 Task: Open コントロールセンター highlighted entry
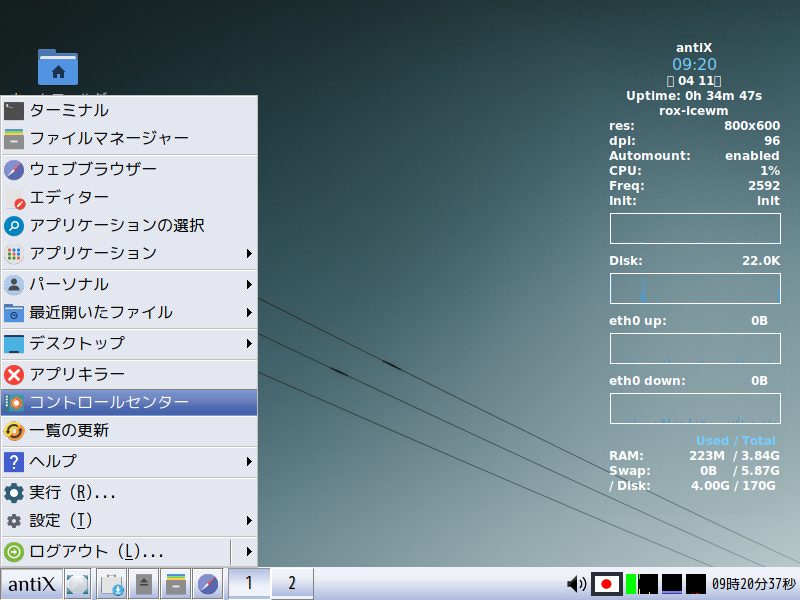click(129, 403)
